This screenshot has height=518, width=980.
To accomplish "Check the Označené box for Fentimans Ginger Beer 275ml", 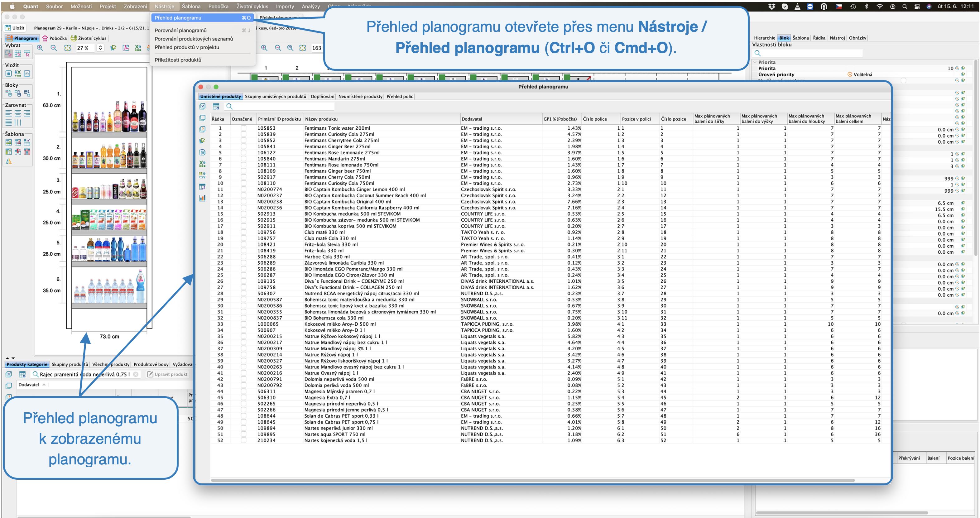I will pos(243,146).
